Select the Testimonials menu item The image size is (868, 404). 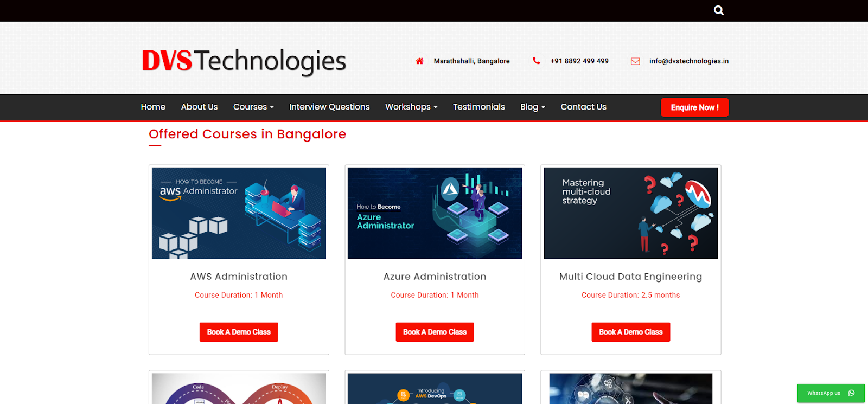[479, 107]
